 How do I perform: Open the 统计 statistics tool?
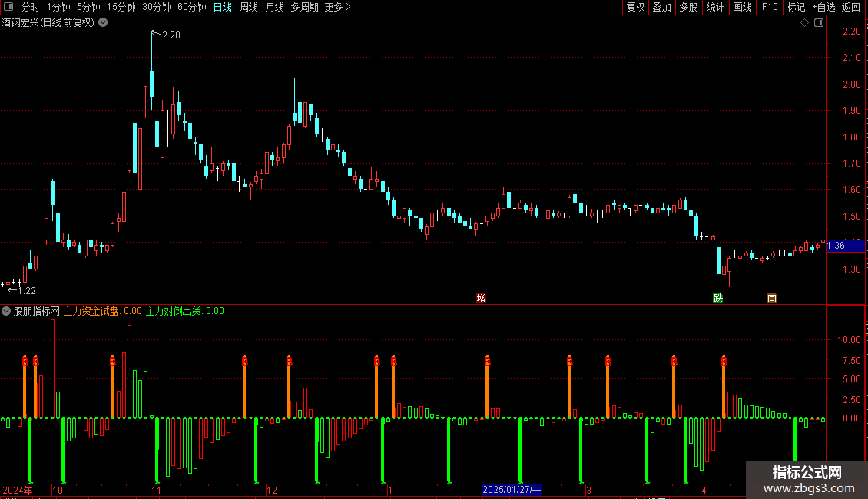(x=715, y=7)
